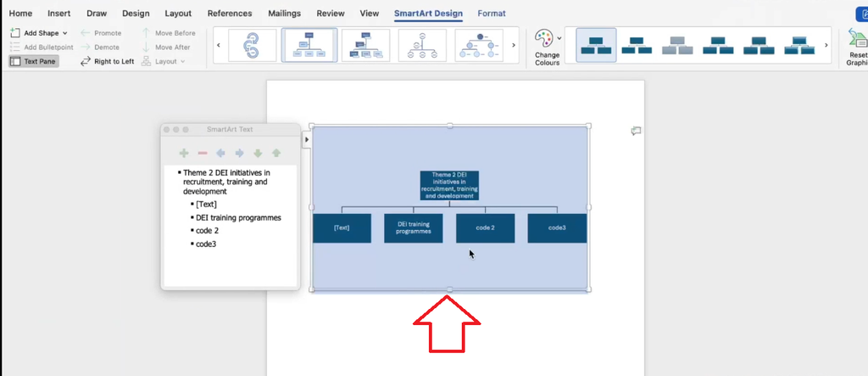Image resolution: width=868 pixels, height=376 pixels.
Task: Toggle Right to Left direction
Action: pyautogui.click(x=108, y=61)
